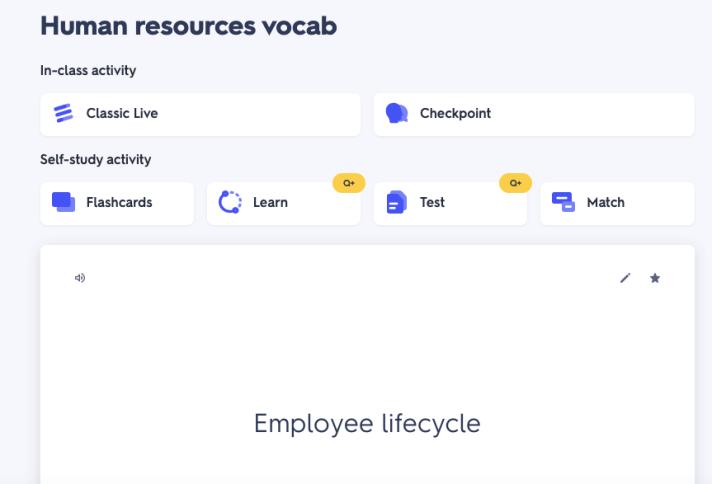Open the Checkpoint in-class activity
712x484 pixels.
[455, 114]
